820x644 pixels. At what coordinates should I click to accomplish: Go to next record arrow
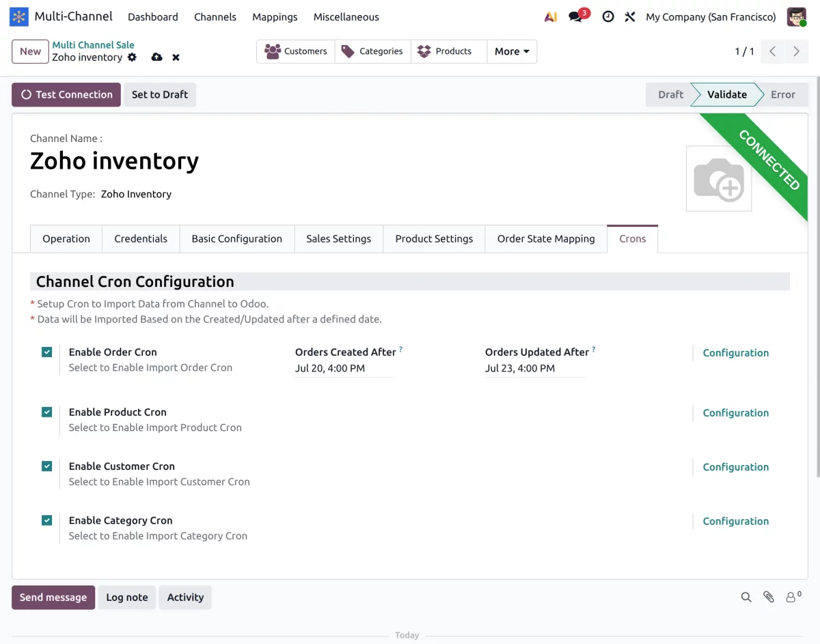[x=796, y=51]
